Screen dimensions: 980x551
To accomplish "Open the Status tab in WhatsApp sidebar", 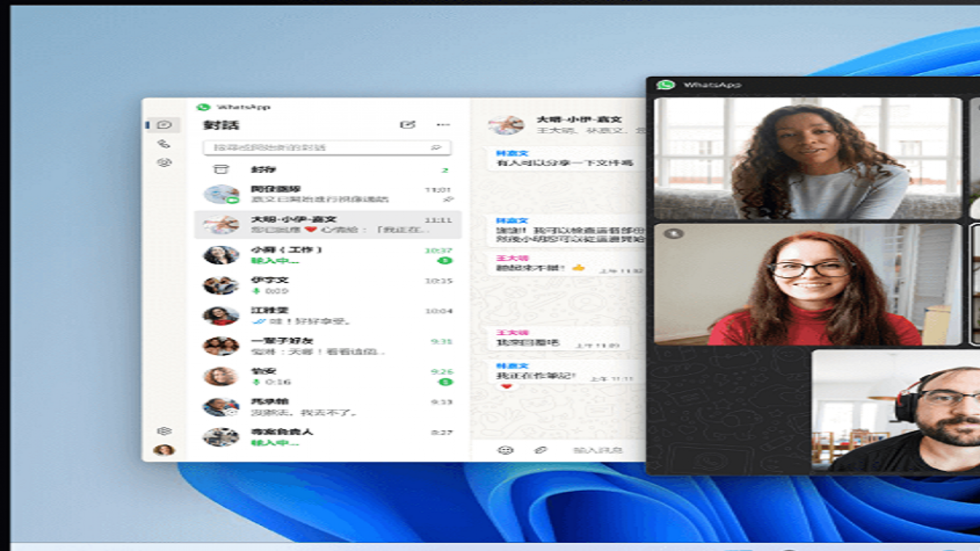I will point(164,163).
